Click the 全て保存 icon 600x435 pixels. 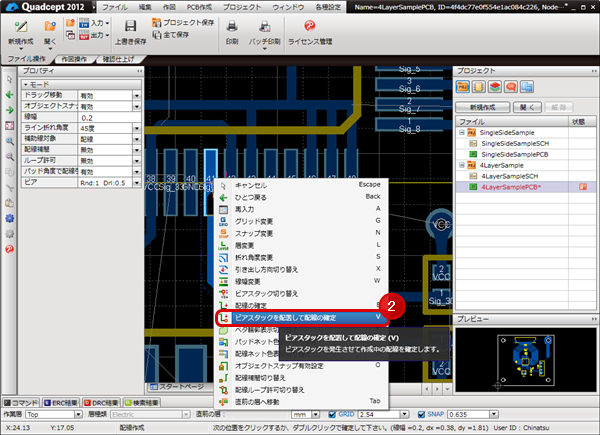[x=156, y=35]
